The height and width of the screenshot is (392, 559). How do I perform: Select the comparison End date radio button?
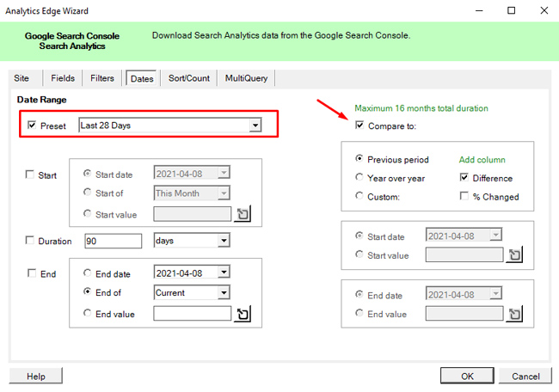tap(359, 295)
